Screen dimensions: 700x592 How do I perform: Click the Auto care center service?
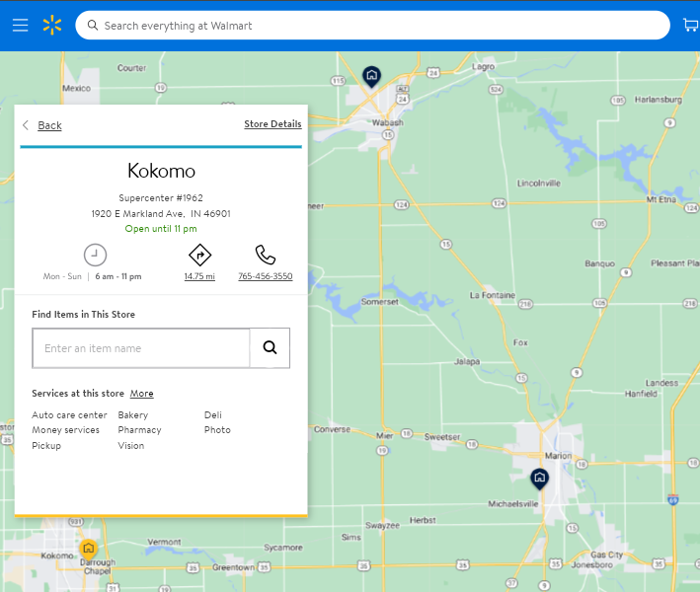(x=69, y=414)
